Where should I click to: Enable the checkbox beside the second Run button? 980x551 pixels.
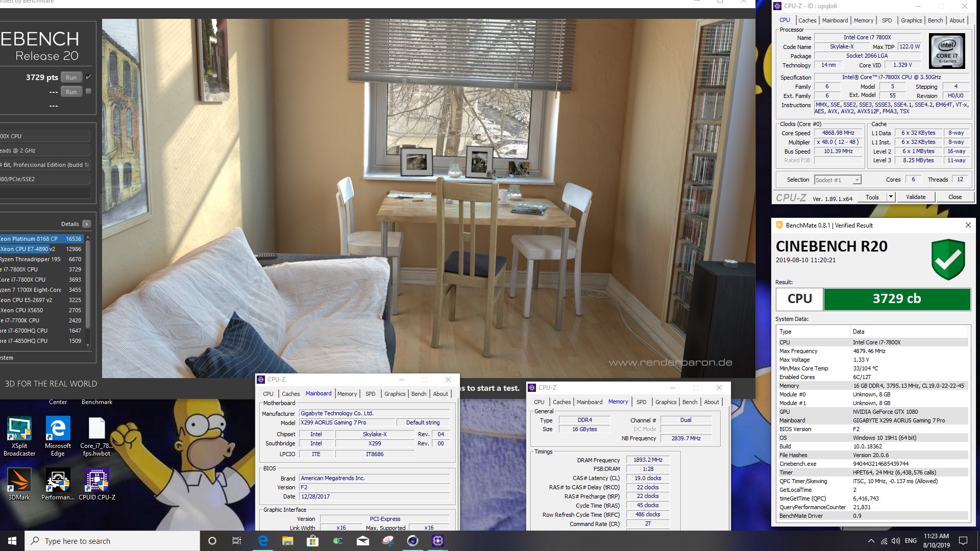(89, 91)
